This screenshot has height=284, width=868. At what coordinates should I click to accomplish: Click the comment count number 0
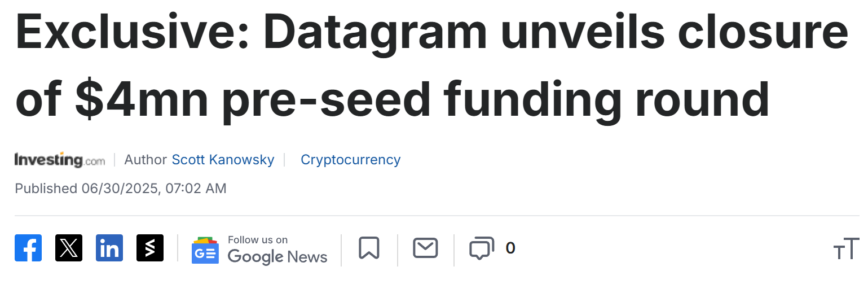(x=510, y=248)
